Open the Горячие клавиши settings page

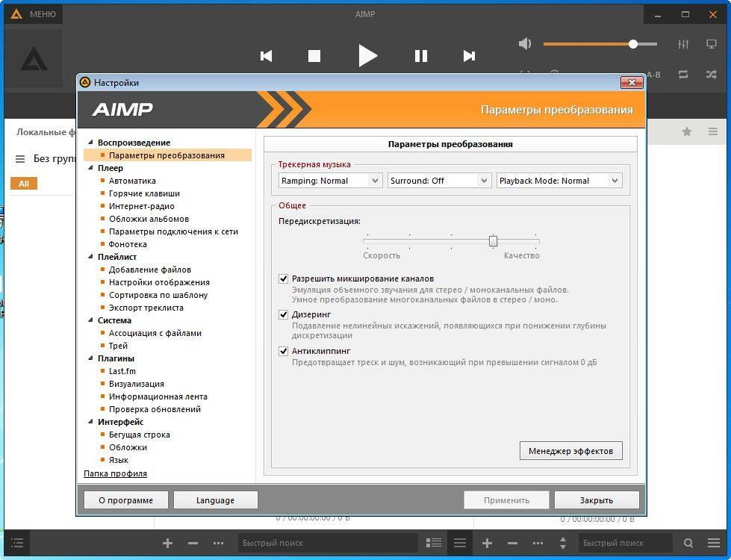(144, 193)
